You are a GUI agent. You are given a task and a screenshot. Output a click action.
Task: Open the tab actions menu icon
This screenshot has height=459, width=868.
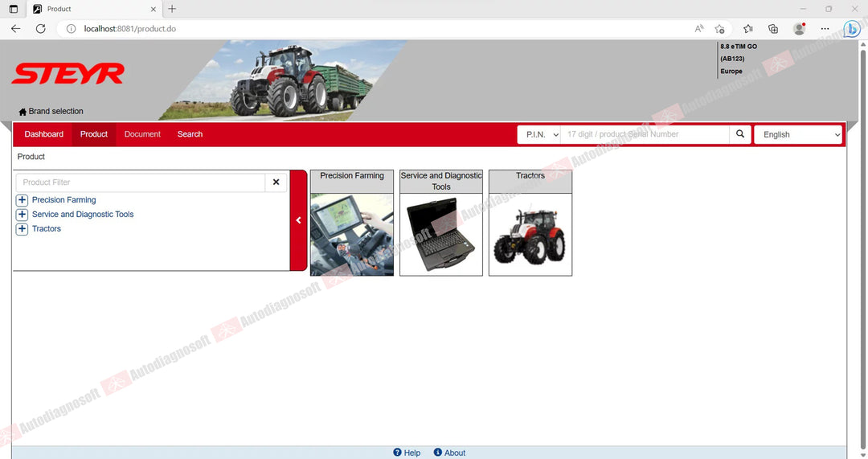(14, 9)
